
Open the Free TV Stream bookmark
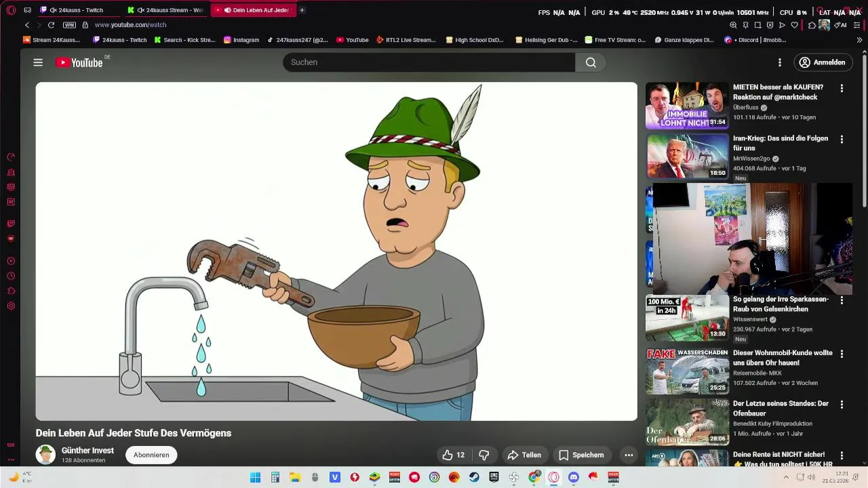(x=615, y=40)
